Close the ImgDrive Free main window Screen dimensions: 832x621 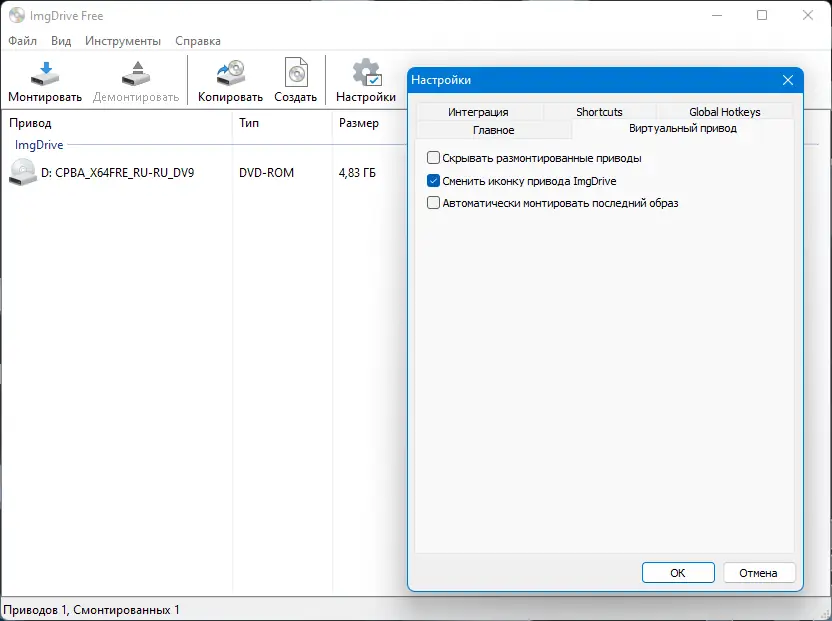pos(808,15)
